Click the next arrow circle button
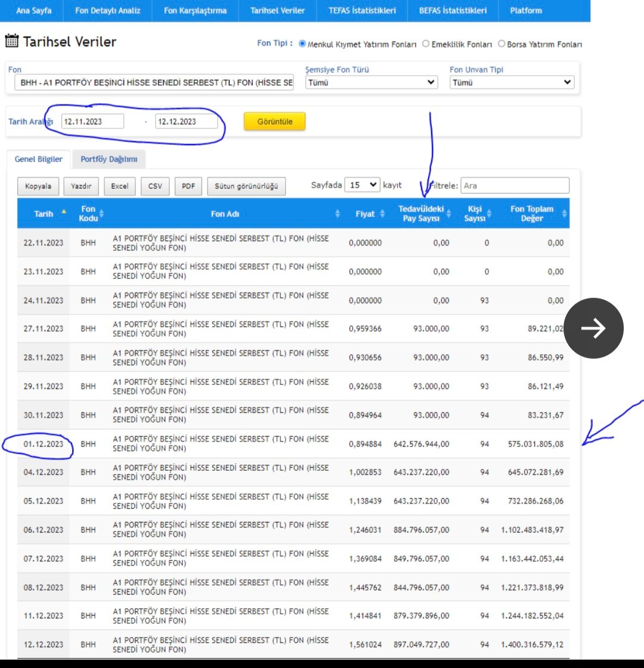Viewport: 644px width, 668px height. point(593,328)
